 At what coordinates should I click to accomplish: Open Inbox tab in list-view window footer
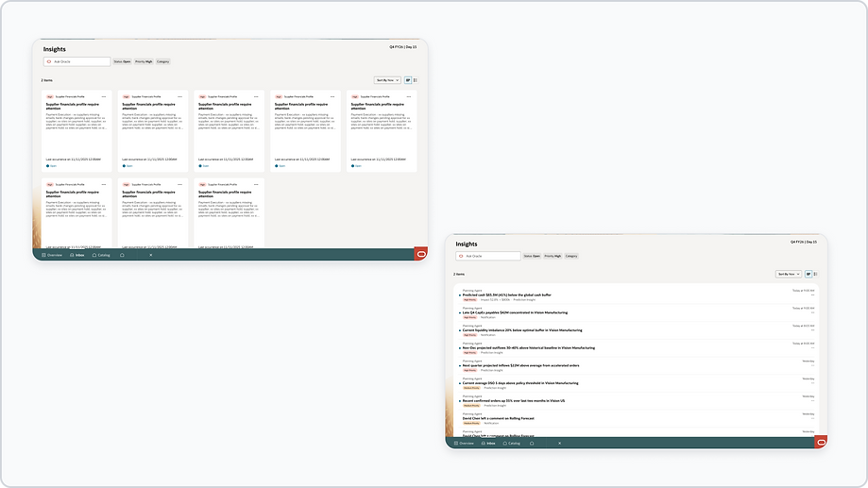pyautogui.click(x=488, y=444)
